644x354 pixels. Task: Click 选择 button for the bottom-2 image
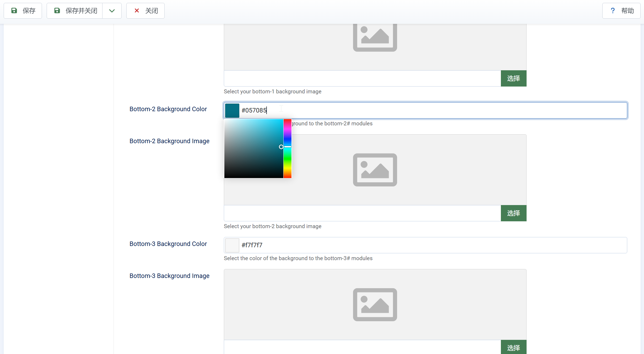tap(513, 213)
